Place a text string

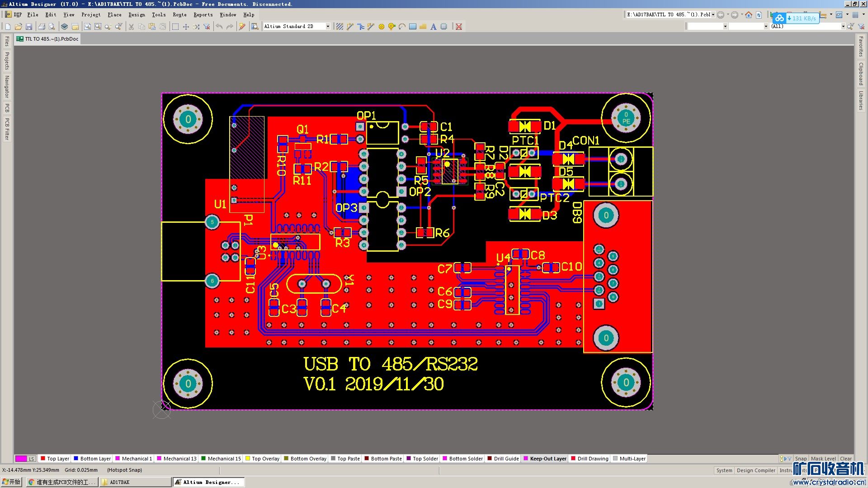point(434,27)
